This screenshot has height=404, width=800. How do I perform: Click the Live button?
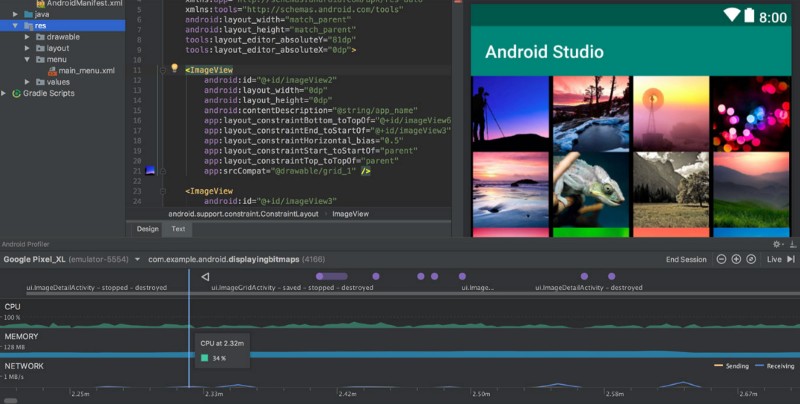pos(774,259)
